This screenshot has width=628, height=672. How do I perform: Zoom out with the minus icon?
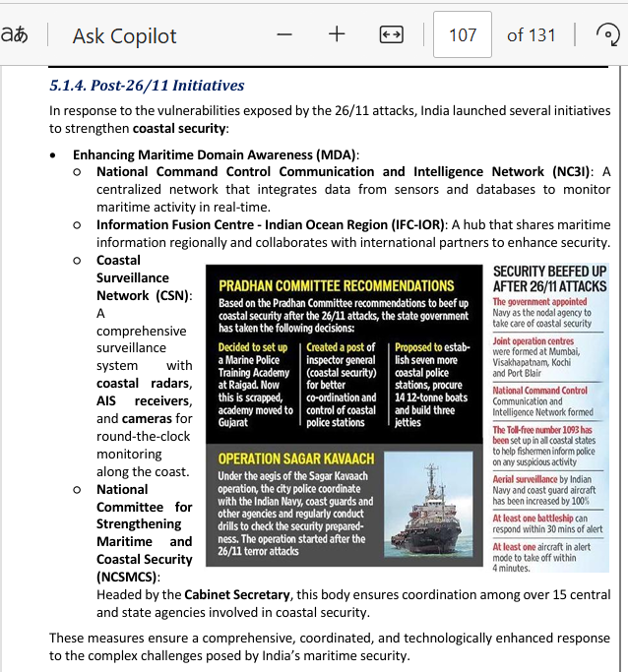(x=284, y=34)
